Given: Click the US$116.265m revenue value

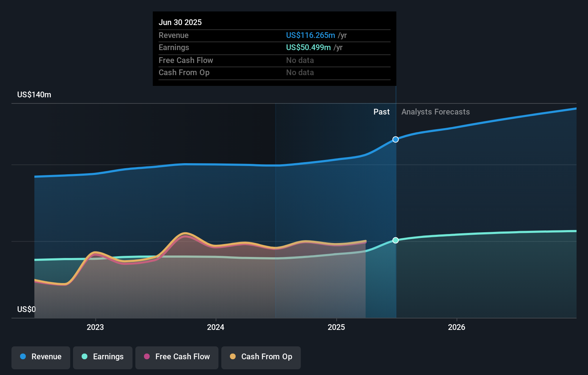Looking at the screenshot, I should 310,35.
